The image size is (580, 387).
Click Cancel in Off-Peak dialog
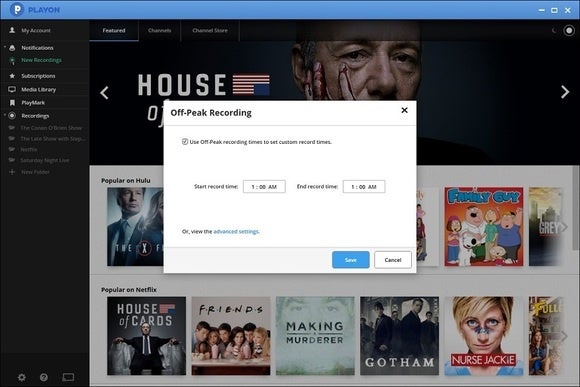point(393,260)
